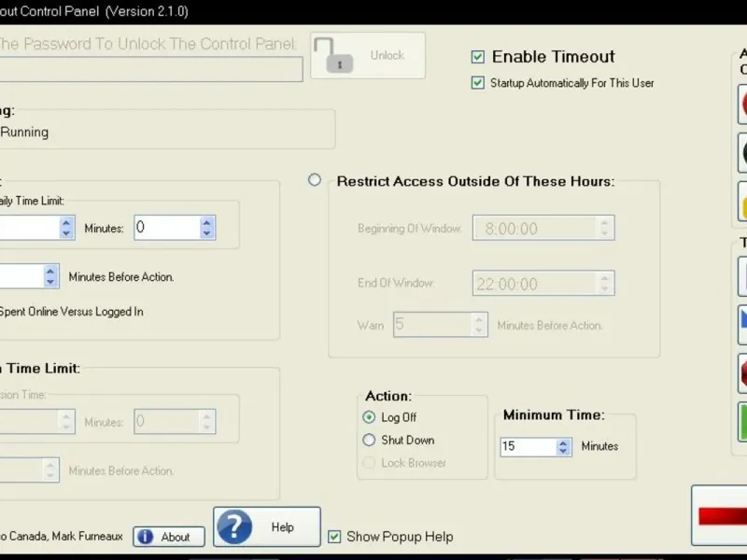Decrease Daily Time Limit minutes with down arrow
Image resolution: width=747 pixels, height=560 pixels.
point(206,233)
